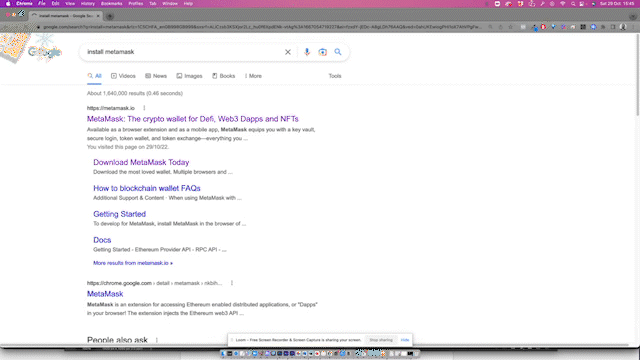640x360 pixels.
Task: Click the Google logo
Action: (x=44, y=52)
